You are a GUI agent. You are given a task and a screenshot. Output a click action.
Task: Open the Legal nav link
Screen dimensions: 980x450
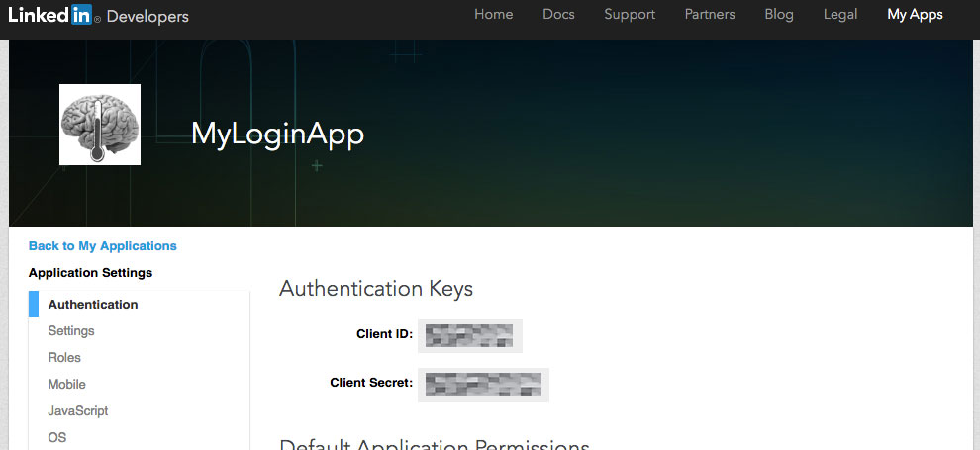coord(840,15)
